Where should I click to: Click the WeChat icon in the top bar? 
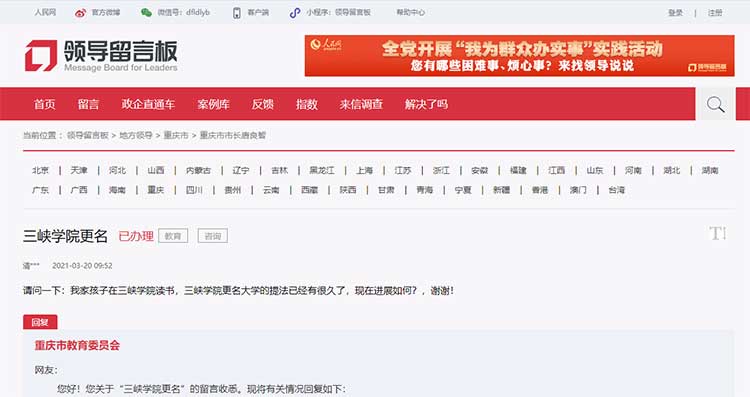coord(146,12)
